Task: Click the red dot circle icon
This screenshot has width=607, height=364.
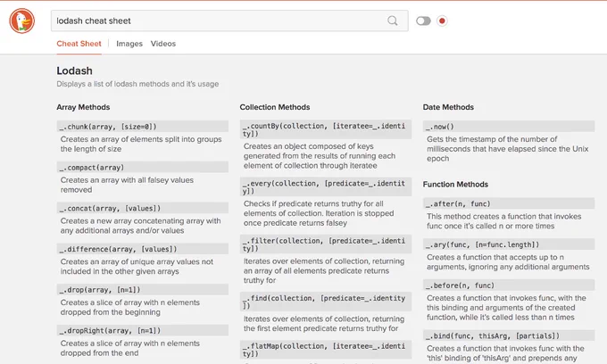Action: 442,21
